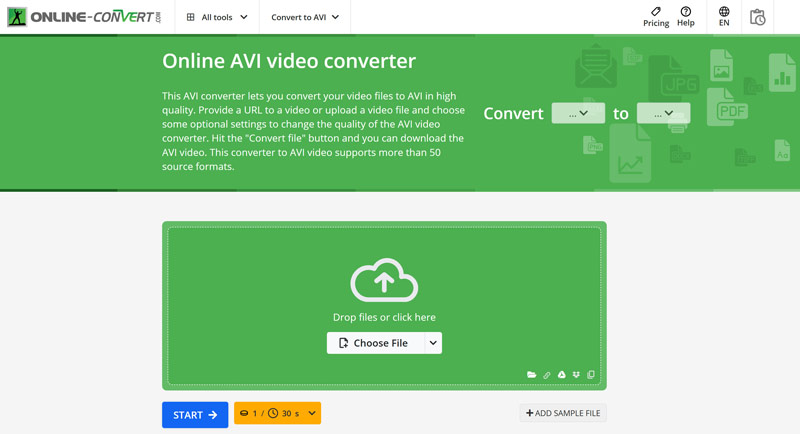Viewport: 800px width, 434px height.
Task: Open the Help page
Action: 686,17
